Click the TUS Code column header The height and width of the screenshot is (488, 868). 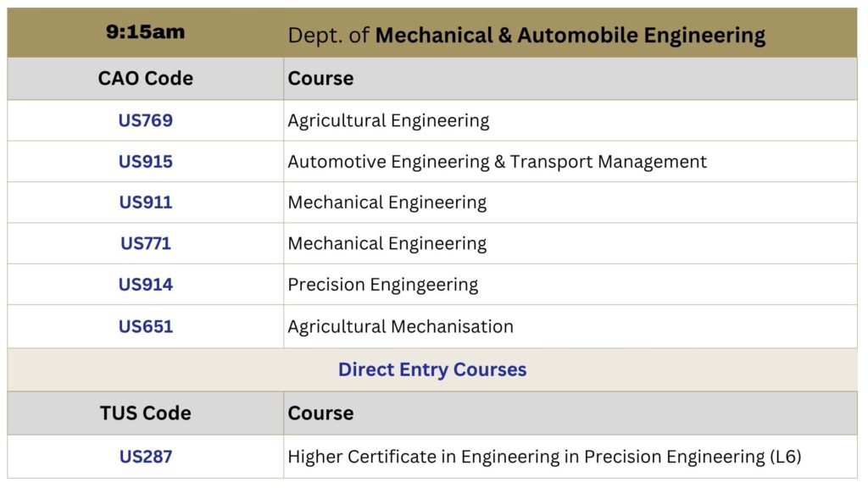coord(146,413)
